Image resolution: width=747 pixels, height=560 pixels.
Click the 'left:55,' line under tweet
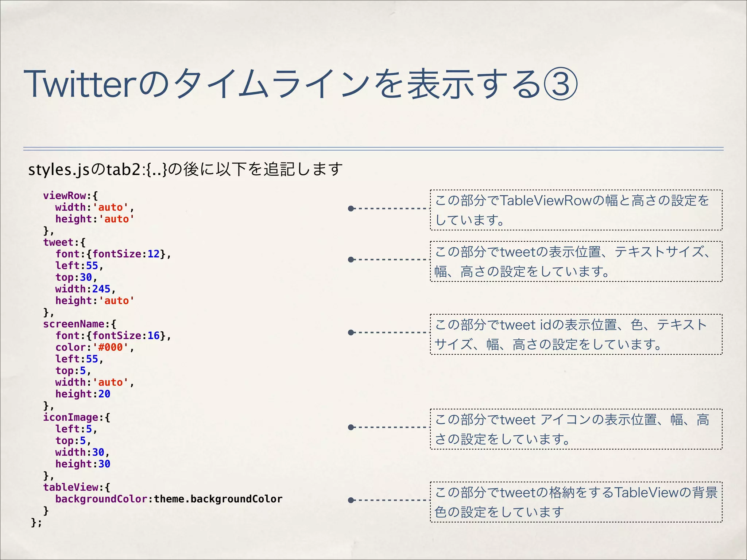coord(80,266)
